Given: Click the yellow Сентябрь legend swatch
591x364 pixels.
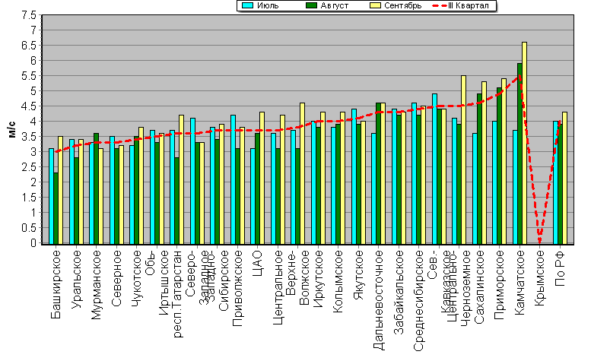Looking at the screenshot, I should 375,5.
